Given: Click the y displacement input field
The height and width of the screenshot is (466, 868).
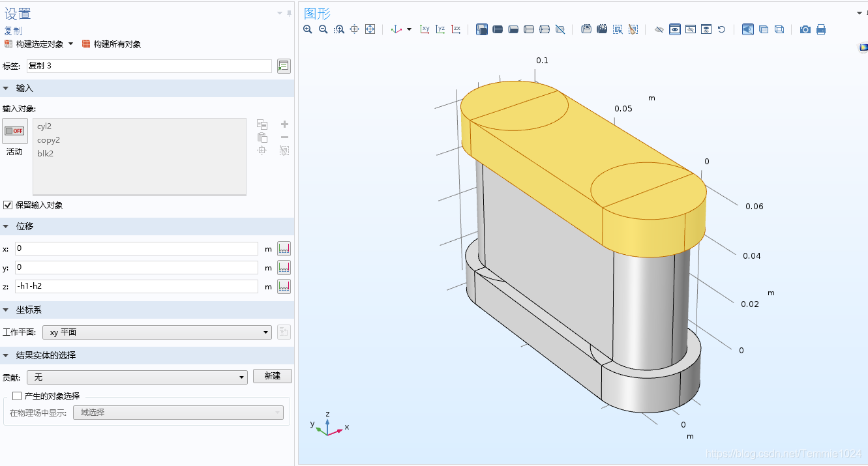Looking at the screenshot, I should [136, 267].
